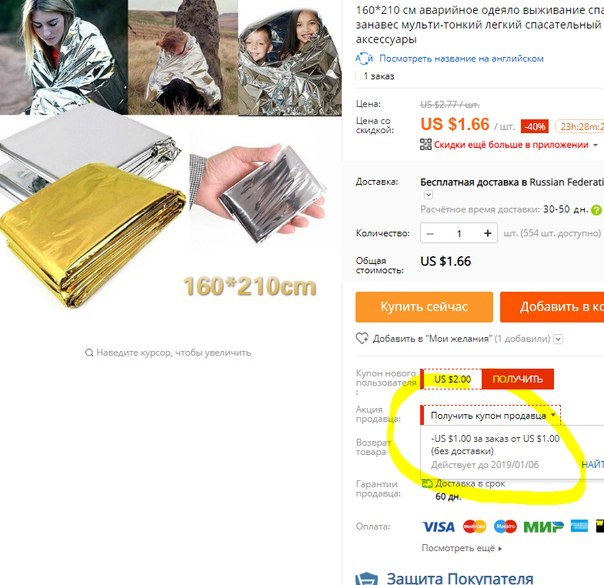Click the QR code icon for app discounts
This screenshot has height=585, width=604.
click(x=426, y=144)
